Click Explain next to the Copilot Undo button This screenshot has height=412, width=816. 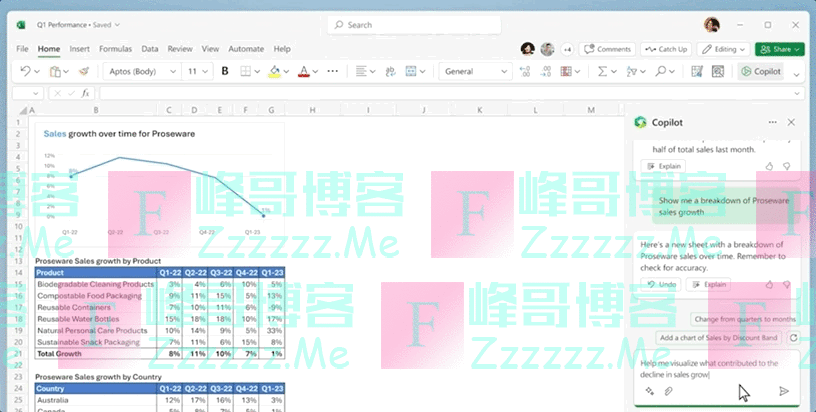pos(708,285)
